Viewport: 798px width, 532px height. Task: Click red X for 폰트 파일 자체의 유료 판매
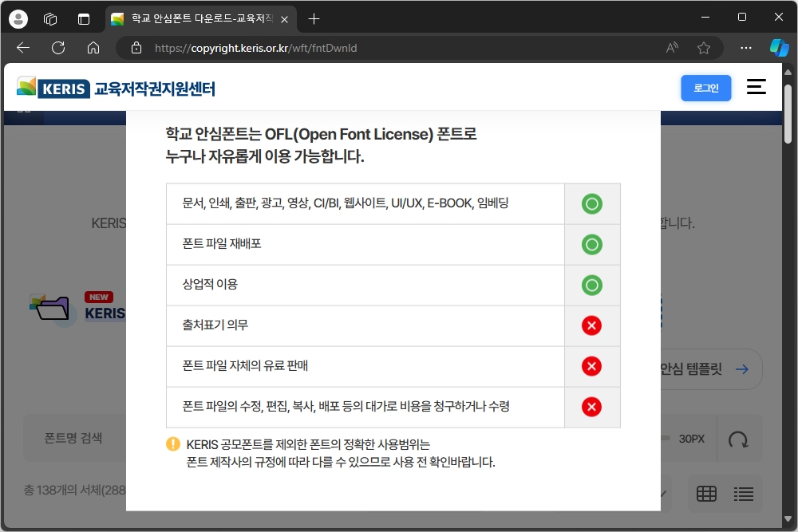(592, 366)
